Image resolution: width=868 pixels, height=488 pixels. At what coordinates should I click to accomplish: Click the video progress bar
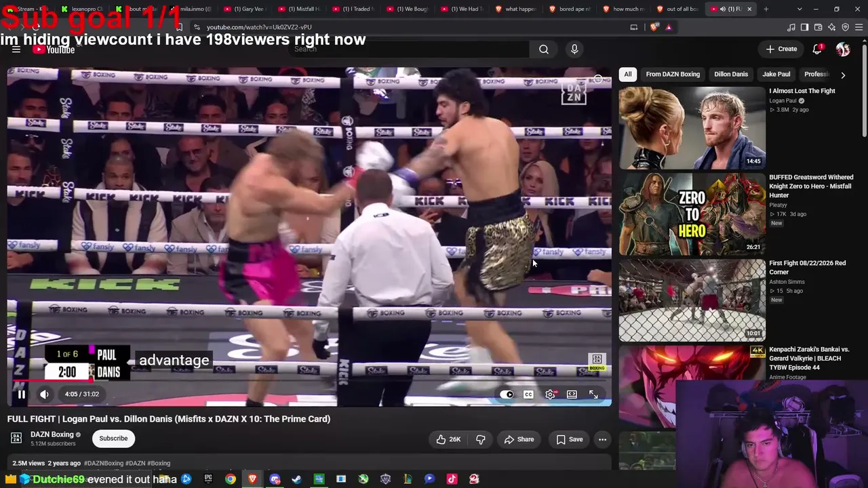[309, 380]
